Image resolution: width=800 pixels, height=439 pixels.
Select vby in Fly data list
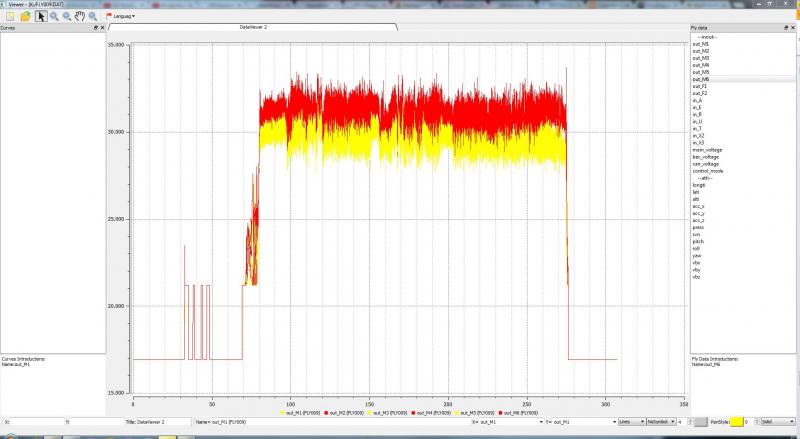696,270
